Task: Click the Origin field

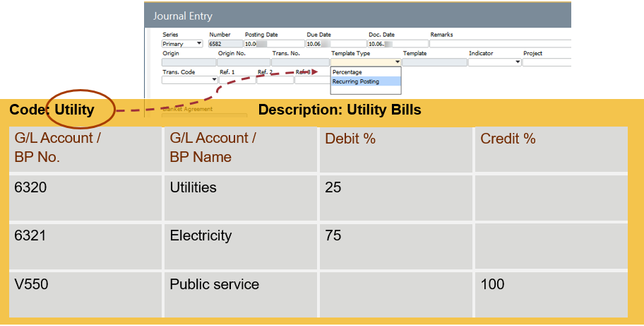Action: point(189,62)
